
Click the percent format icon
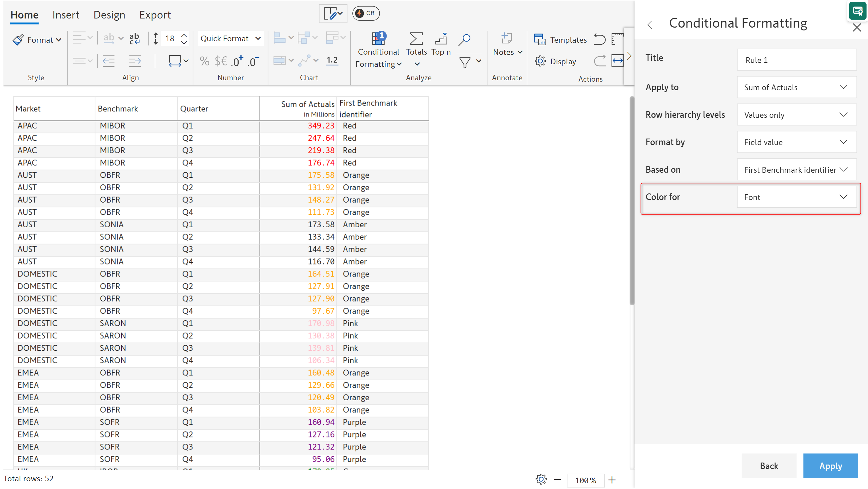coord(204,61)
